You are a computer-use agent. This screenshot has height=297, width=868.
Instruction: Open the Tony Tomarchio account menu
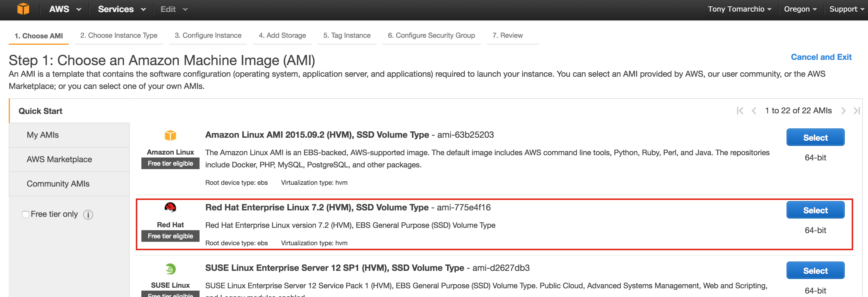click(739, 9)
